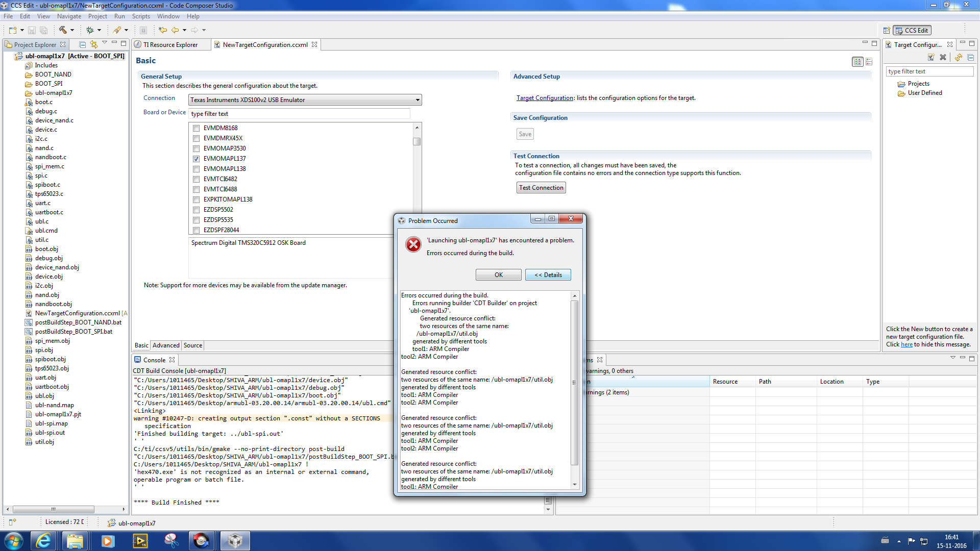Viewport: 980px width, 551px height.
Task: Switch to the Advanced editor tab
Action: tap(166, 345)
